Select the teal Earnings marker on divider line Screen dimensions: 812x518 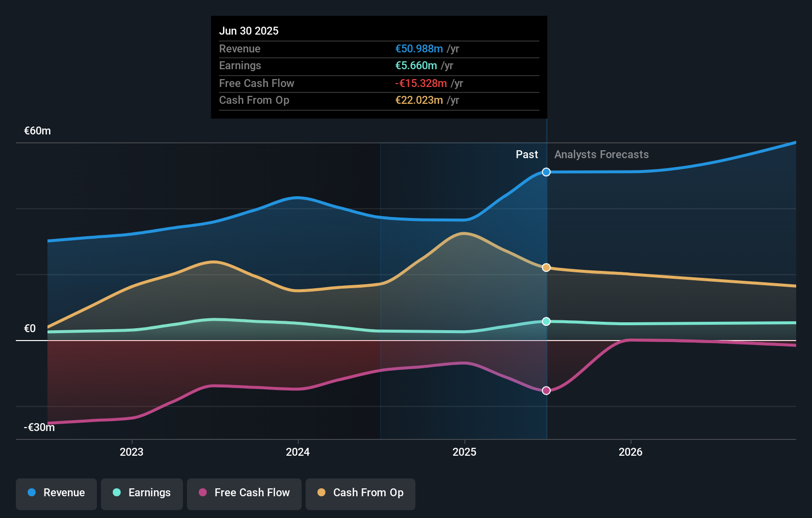click(x=546, y=321)
